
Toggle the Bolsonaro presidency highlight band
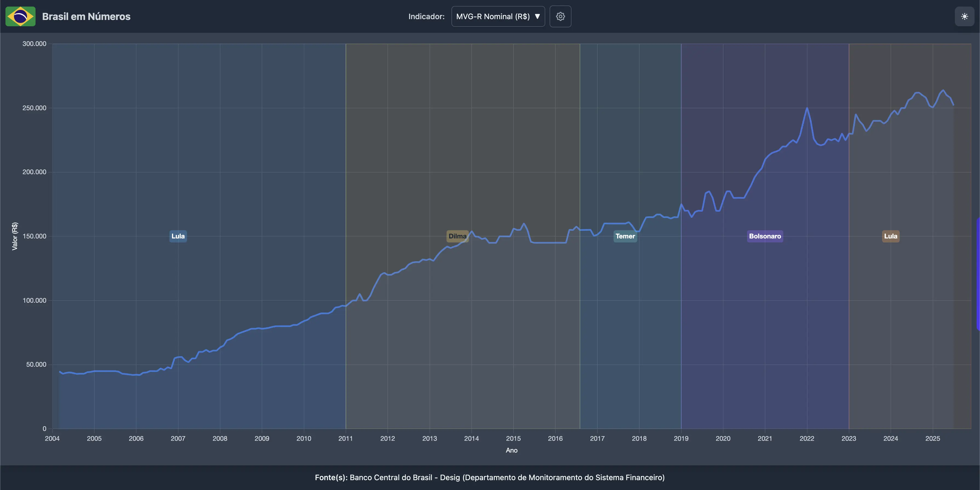765,236
